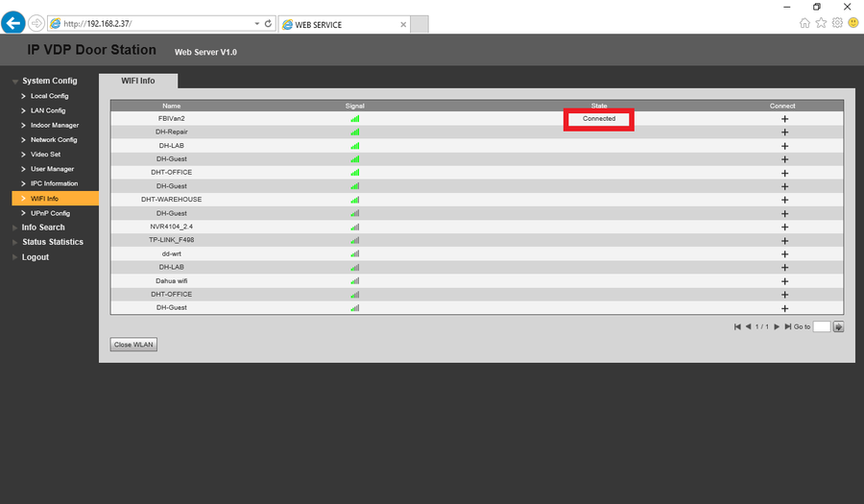Click Logout in the sidebar

(36, 257)
